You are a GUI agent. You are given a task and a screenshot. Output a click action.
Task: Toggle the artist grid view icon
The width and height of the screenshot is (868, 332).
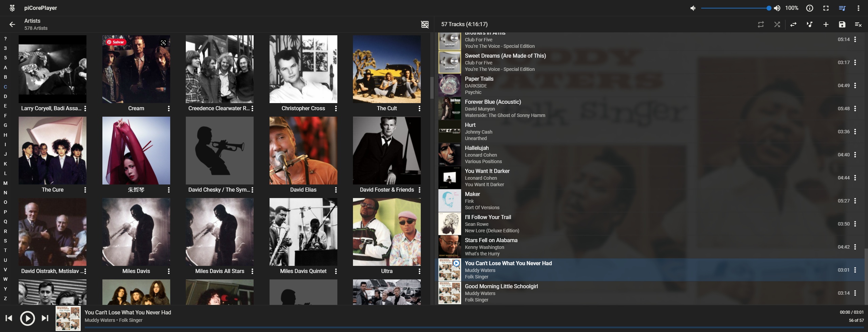[425, 24]
